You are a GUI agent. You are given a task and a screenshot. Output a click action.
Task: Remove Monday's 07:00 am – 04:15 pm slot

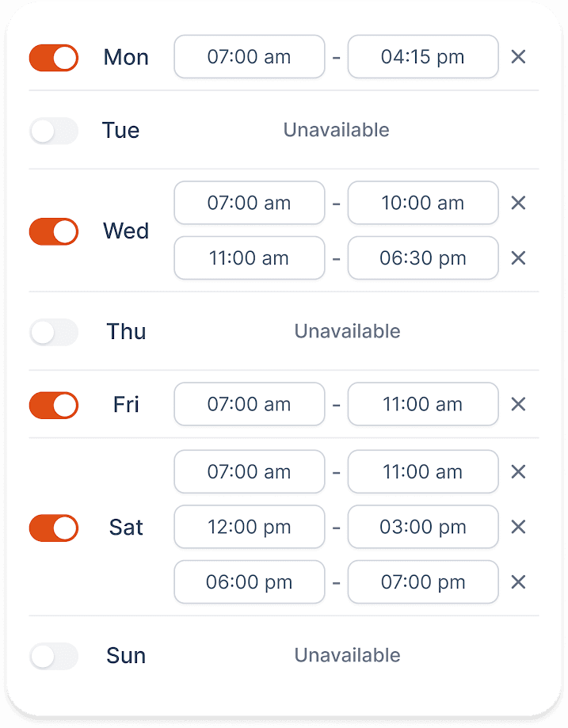[x=518, y=57]
